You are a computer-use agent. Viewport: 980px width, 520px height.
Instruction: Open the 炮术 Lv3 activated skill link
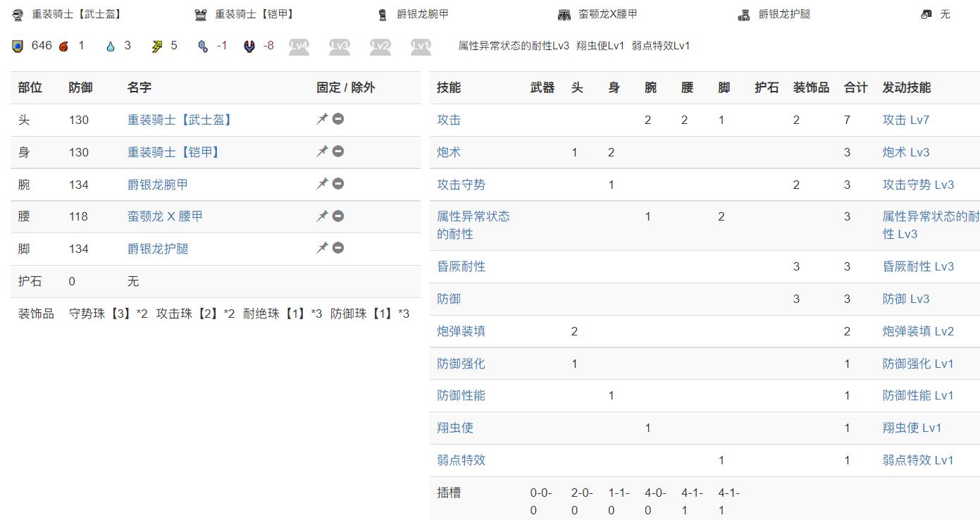click(x=906, y=152)
